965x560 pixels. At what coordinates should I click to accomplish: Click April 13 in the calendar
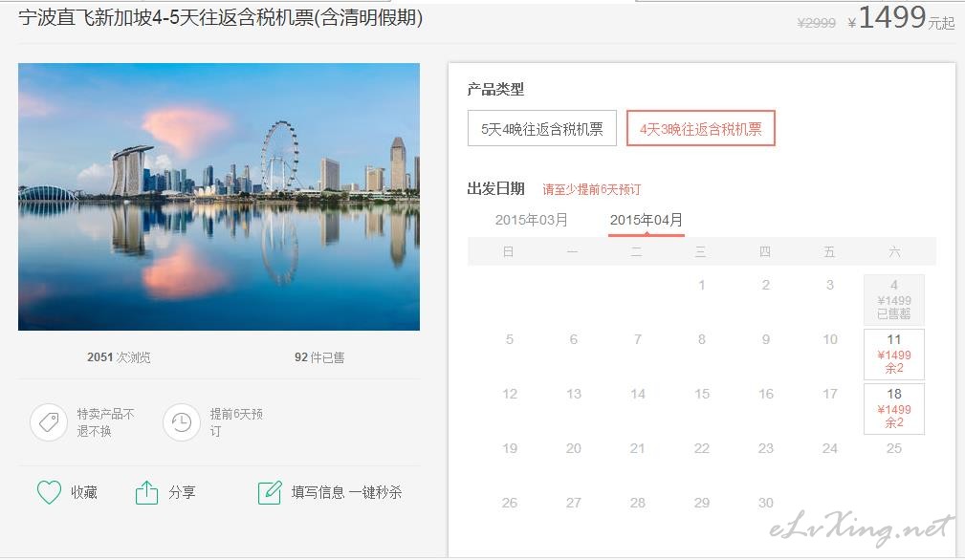click(x=574, y=394)
